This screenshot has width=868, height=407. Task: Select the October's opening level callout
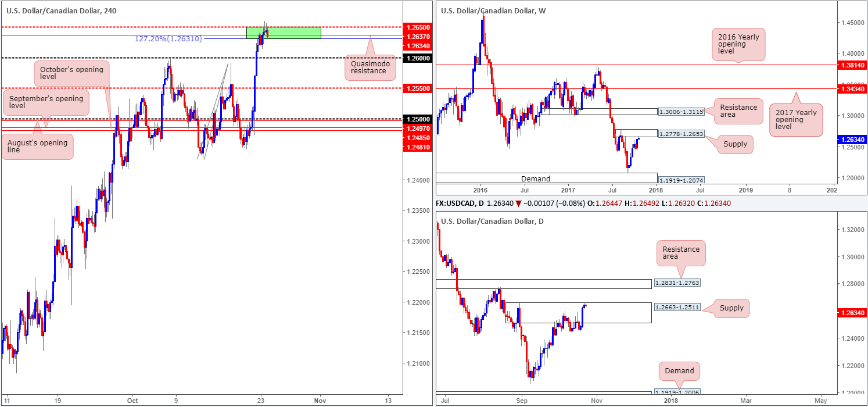[x=73, y=74]
